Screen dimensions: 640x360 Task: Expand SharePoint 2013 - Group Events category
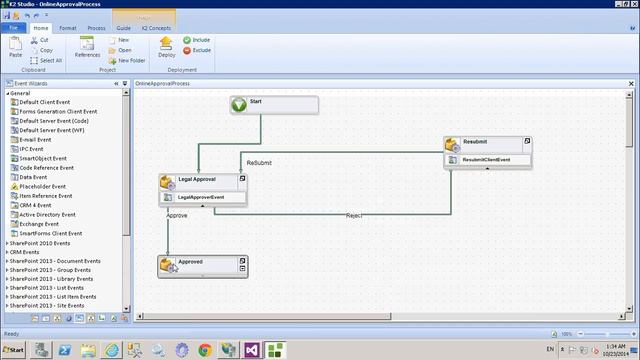pos(7,270)
